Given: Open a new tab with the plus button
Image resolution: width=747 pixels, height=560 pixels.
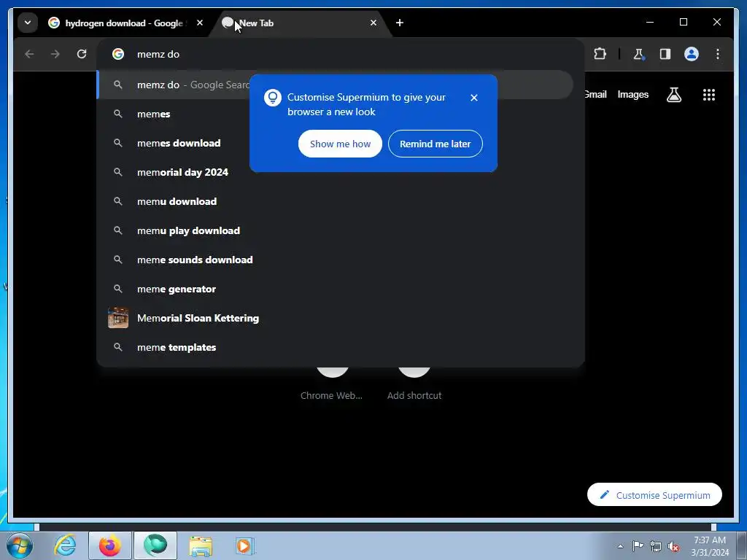Looking at the screenshot, I should pyautogui.click(x=400, y=23).
